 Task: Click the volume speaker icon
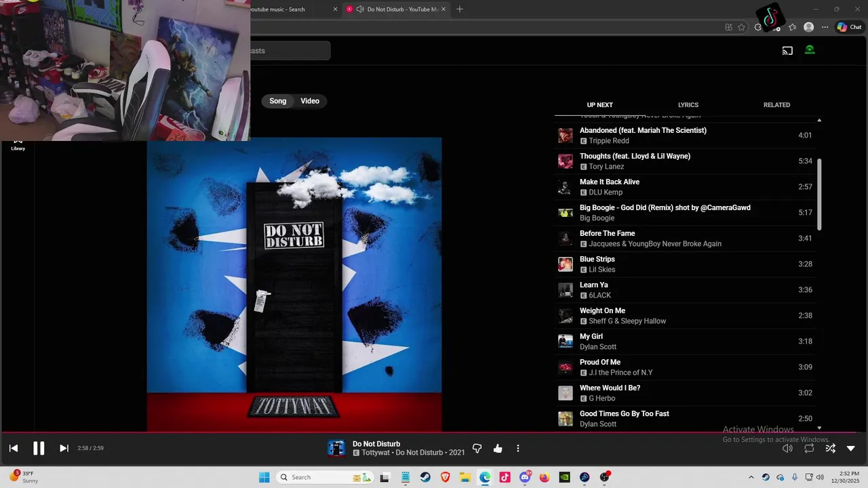787,448
